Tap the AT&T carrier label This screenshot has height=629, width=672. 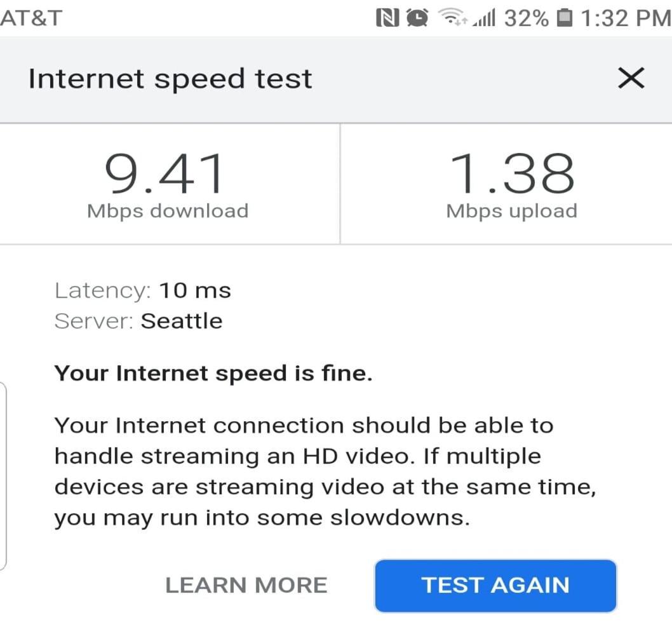tap(32, 18)
